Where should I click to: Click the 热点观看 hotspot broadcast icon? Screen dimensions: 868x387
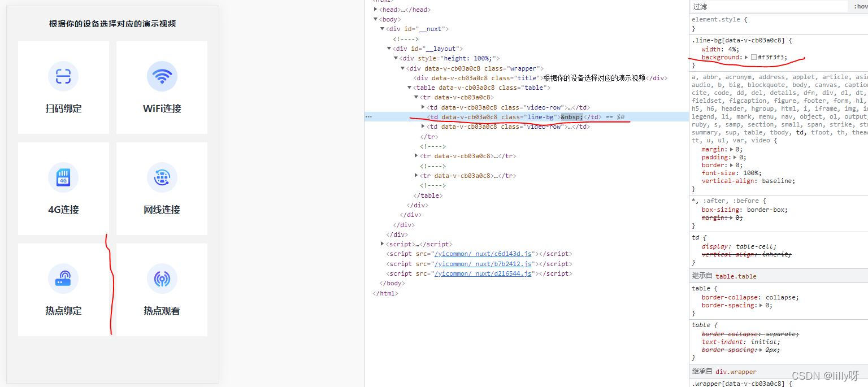pos(162,279)
